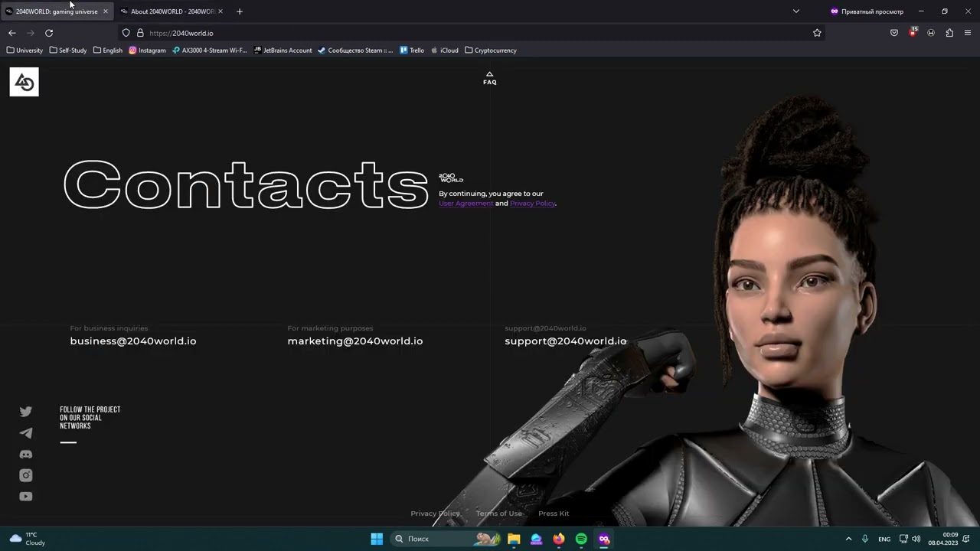This screenshot has height=551, width=980.
Task: Click business@2040world.io email
Action: 133,341
